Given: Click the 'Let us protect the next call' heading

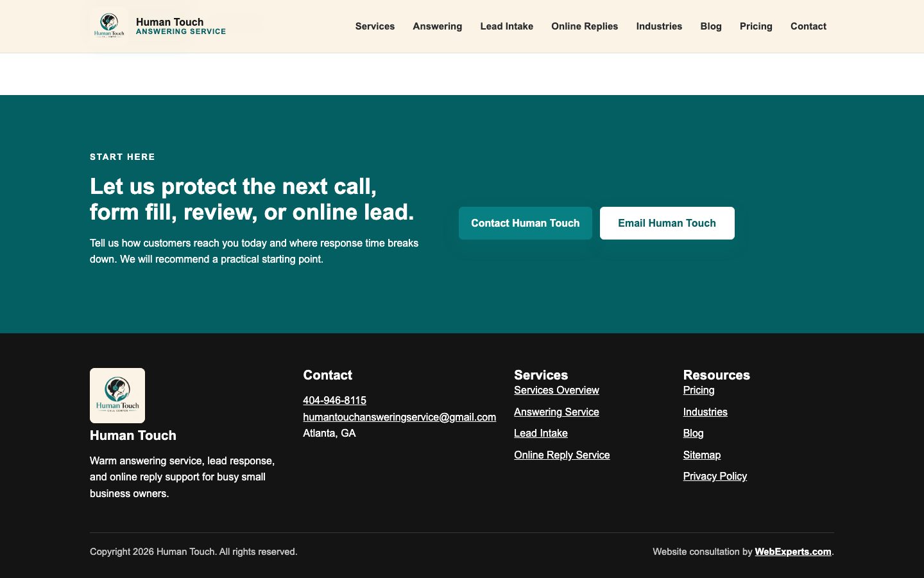Looking at the screenshot, I should click(252, 199).
